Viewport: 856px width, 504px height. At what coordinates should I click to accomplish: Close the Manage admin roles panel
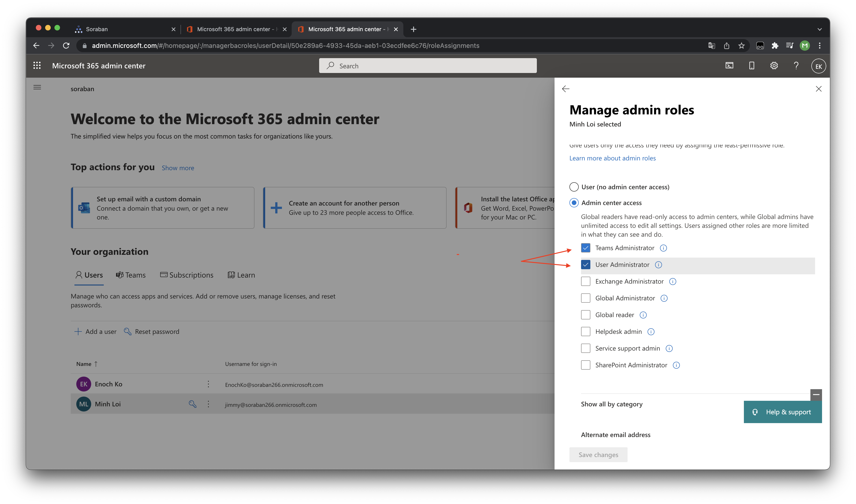pyautogui.click(x=818, y=89)
